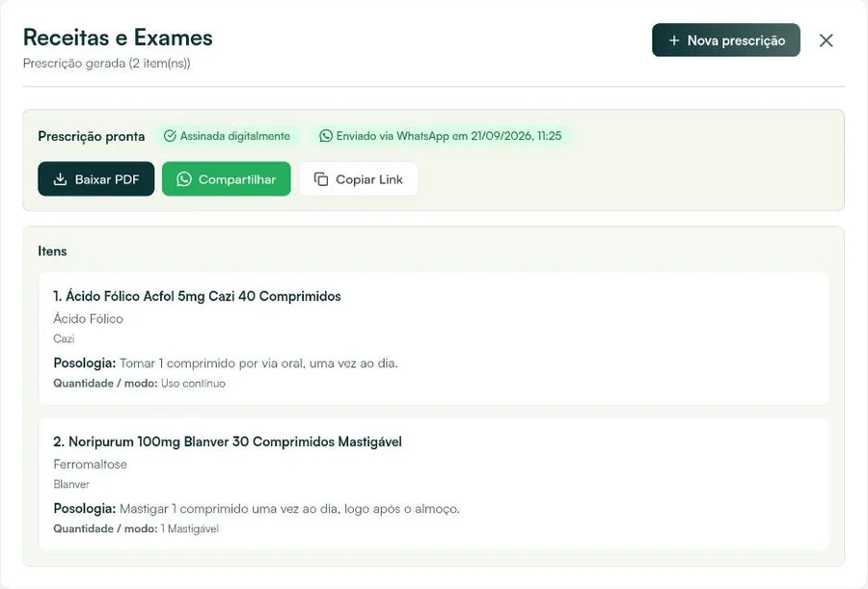Select the posologia Tomar 1 comprimido text
This screenshot has height=589, width=868.
(x=258, y=363)
